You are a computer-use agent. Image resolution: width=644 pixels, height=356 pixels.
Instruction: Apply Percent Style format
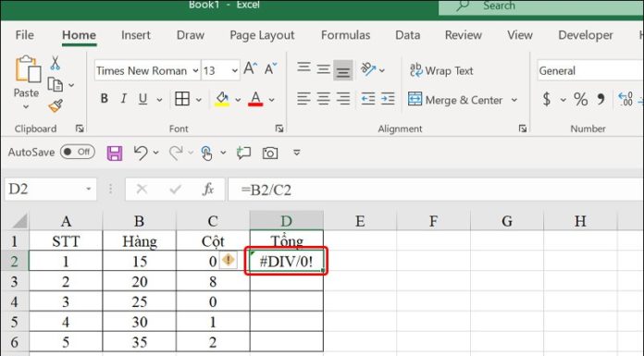tap(580, 99)
